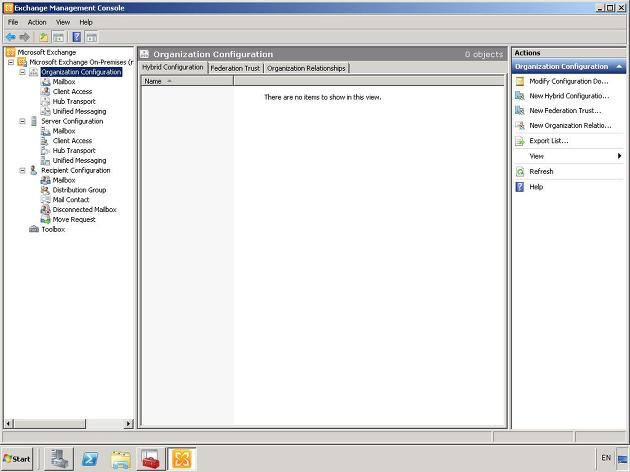The image size is (630, 472).
Task: Click the Organization Client Access icon
Action: (x=45, y=92)
